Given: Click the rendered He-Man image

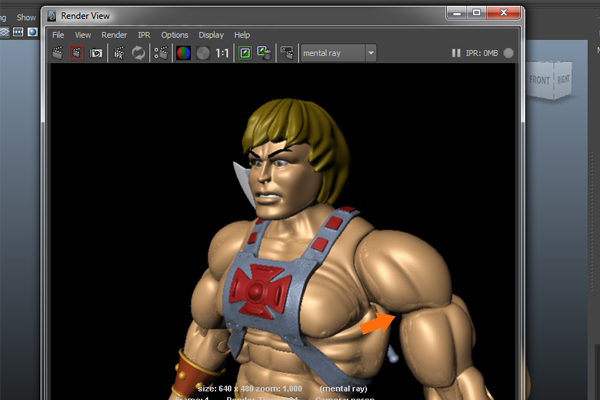Looking at the screenshot, I should point(283,232).
